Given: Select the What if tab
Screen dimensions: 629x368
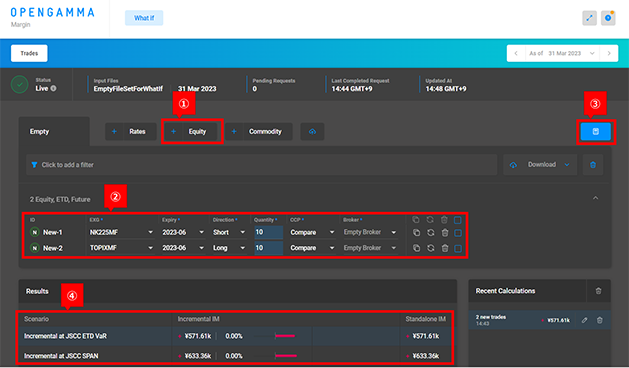Looking at the screenshot, I should 144,18.
